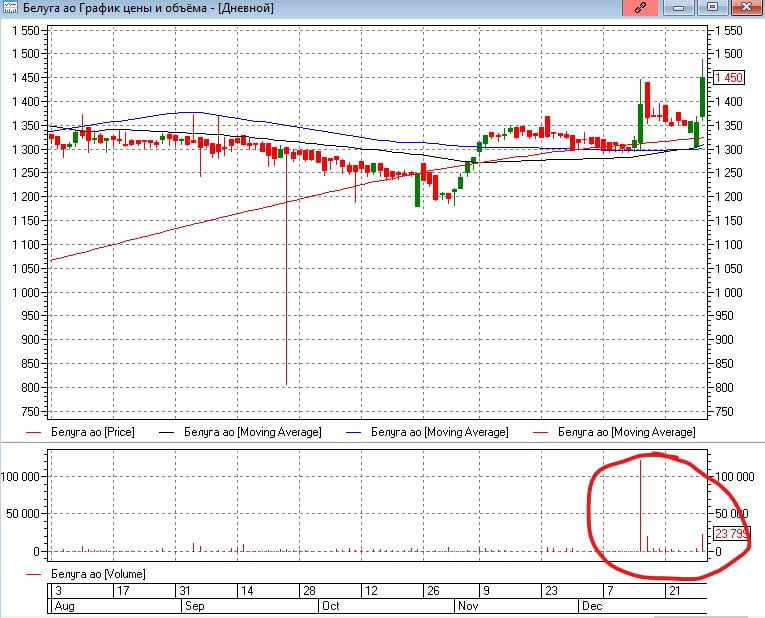Maximize the Белуга ао chart window
This screenshot has width=765, height=618.
(712, 7)
